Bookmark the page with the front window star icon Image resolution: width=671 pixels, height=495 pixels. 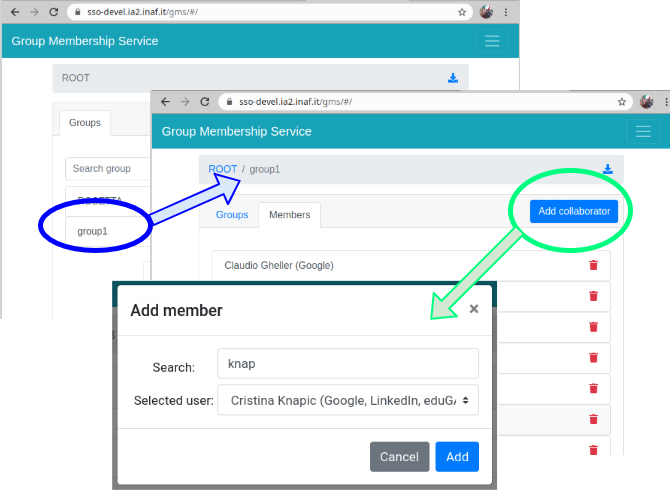(x=622, y=102)
